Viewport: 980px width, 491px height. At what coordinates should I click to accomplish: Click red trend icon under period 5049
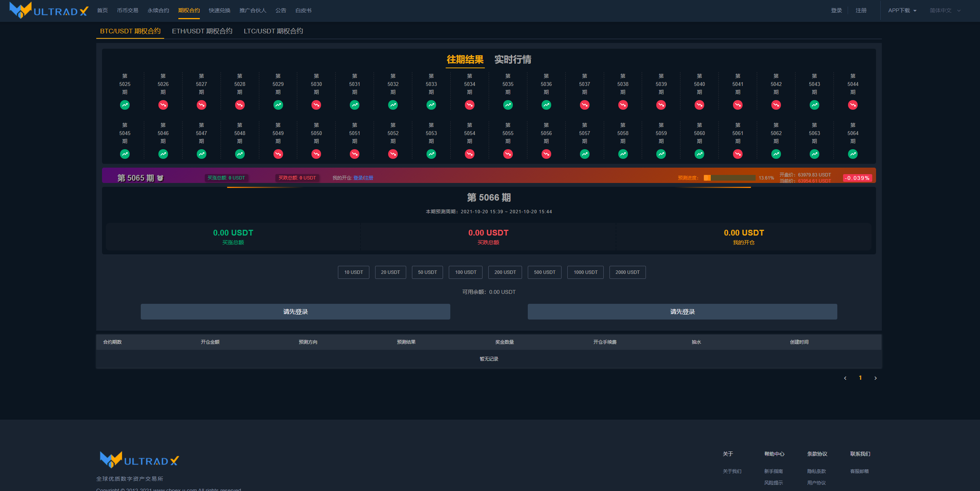[278, 154]
